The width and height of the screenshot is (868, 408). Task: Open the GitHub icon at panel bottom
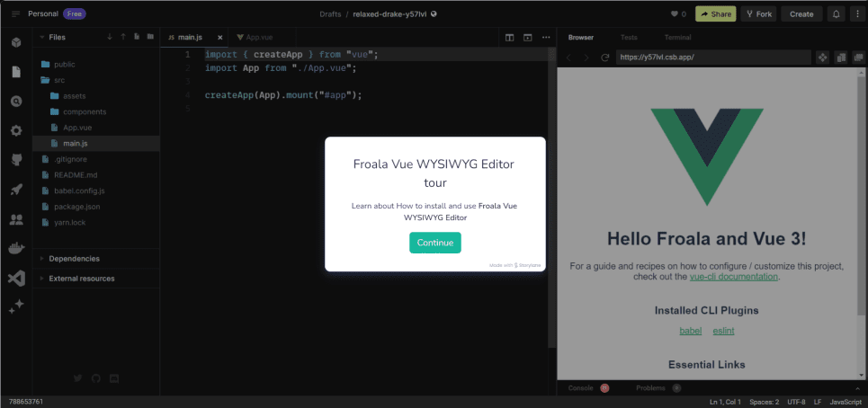pos(95,378)
